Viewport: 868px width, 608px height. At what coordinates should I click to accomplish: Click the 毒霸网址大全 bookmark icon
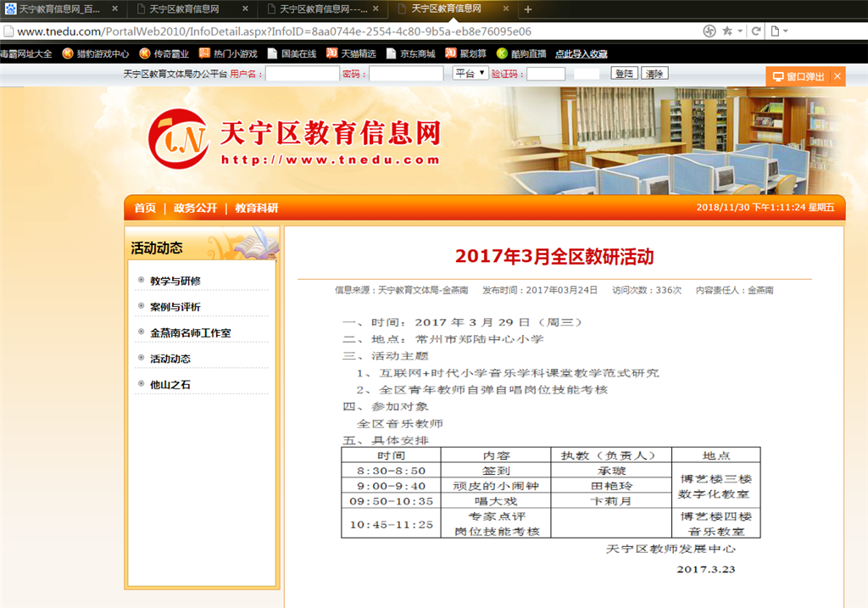point(27,53)
